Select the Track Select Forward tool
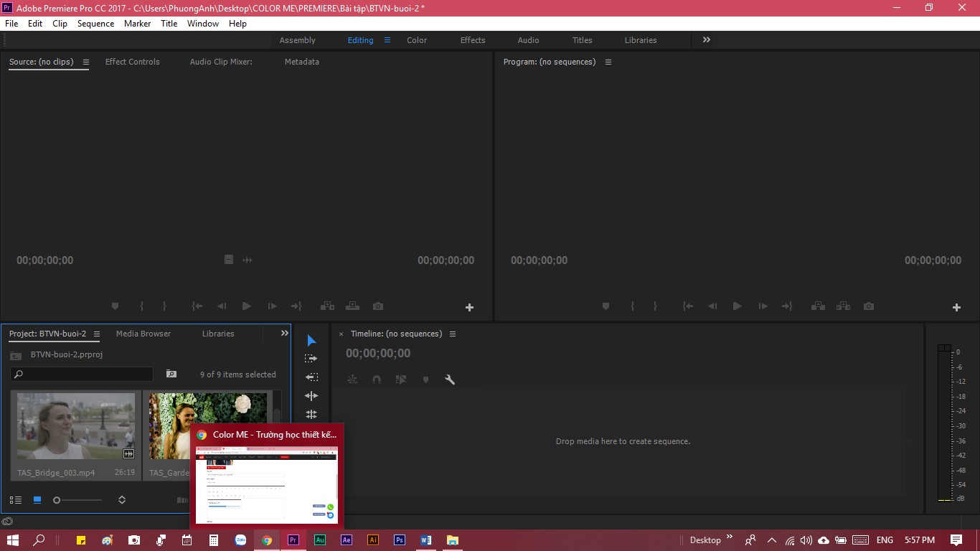 coord(311,358)
